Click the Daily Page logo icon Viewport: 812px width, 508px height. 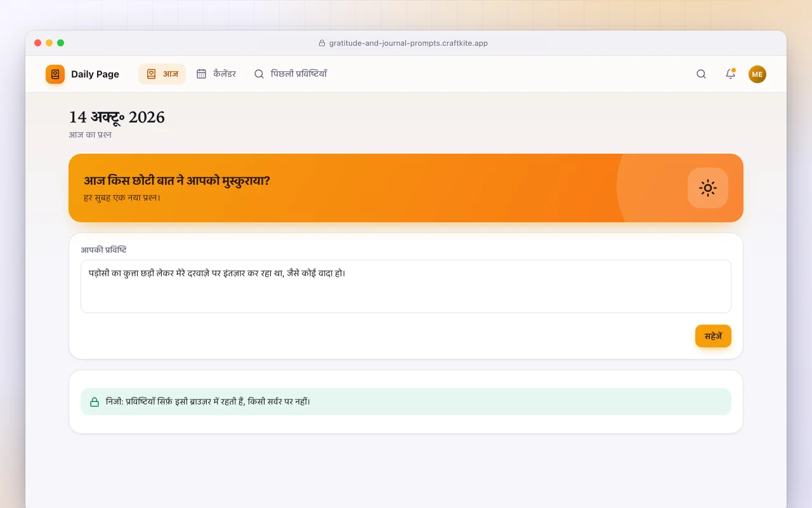tap(55, 74)
